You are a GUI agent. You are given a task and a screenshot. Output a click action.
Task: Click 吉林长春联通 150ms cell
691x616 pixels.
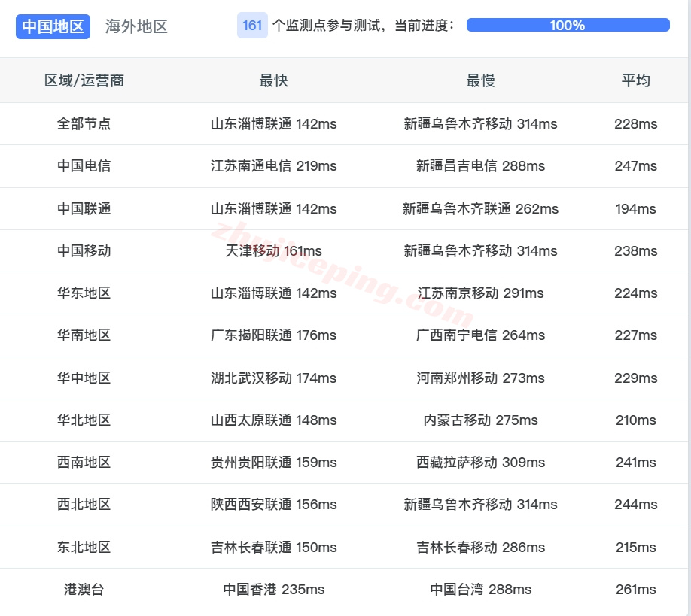pos(273,548)
